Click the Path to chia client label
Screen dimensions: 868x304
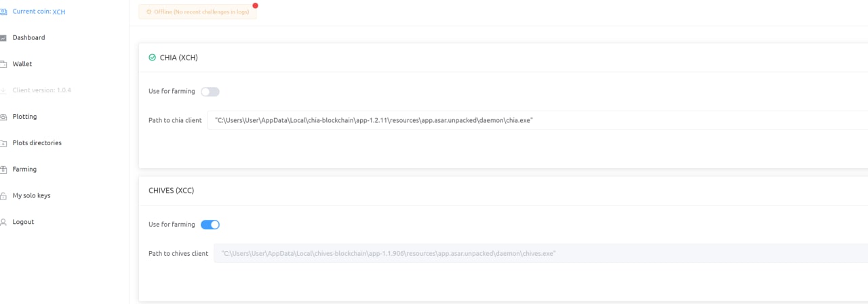[175, 120]
